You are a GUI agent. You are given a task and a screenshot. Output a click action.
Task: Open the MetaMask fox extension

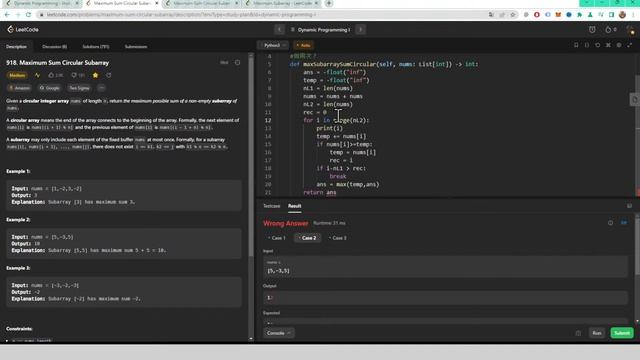tap(558, 15)
